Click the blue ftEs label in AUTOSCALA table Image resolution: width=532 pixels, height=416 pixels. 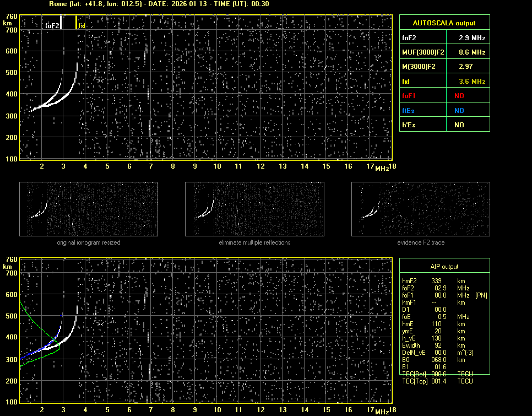pyautogui.click(x=408, y=111)
